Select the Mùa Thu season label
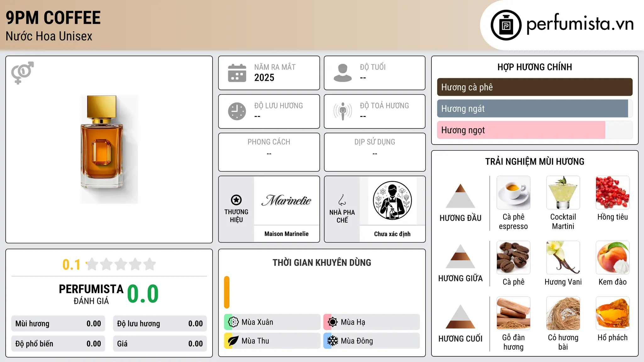 click(x=255, y=341)
